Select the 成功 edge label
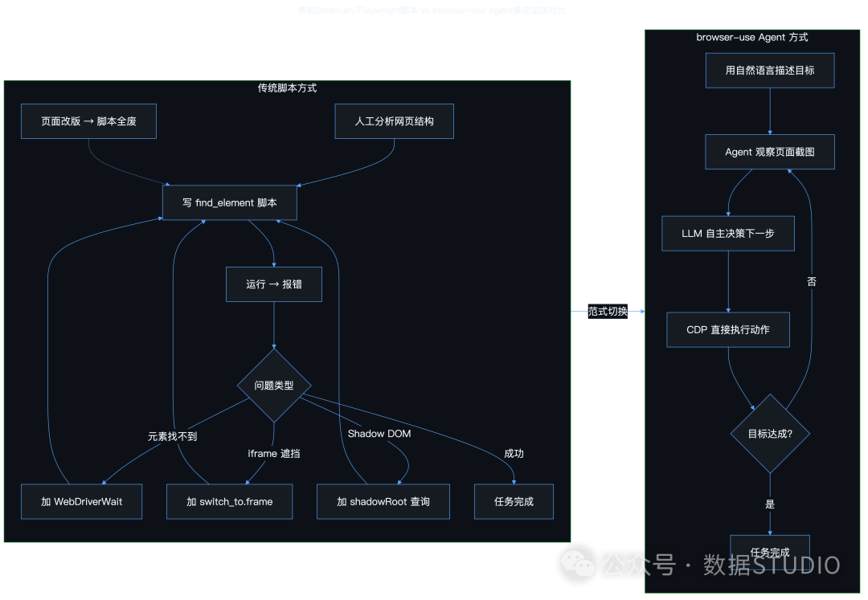The width and height of the screenshot is (868, 600). point(514,454)
